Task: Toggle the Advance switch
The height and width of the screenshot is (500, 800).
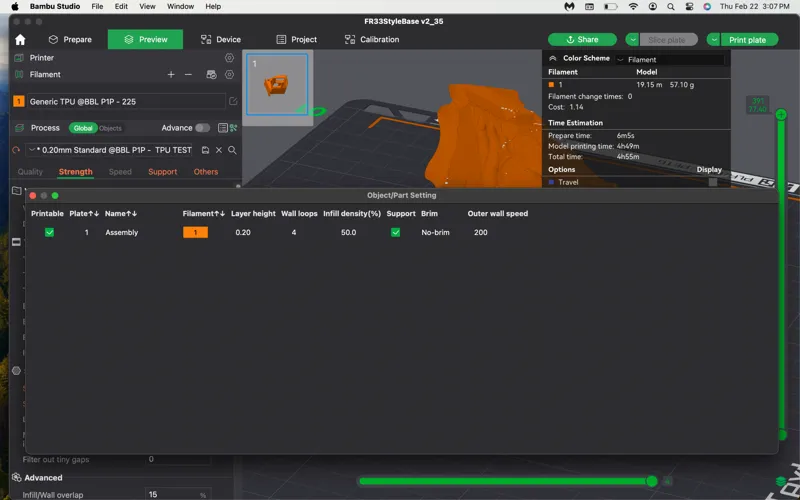Action: click(x=203, y=128)
